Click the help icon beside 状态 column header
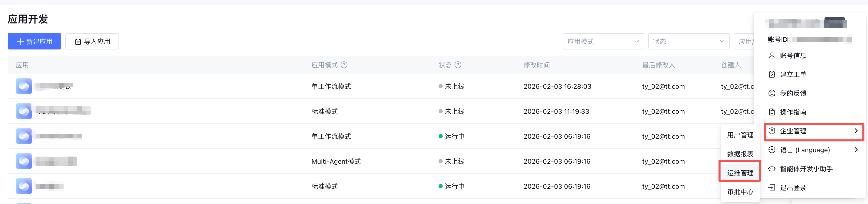The width and height of the screenshot is (868, 204). click(x=458, y=65)
